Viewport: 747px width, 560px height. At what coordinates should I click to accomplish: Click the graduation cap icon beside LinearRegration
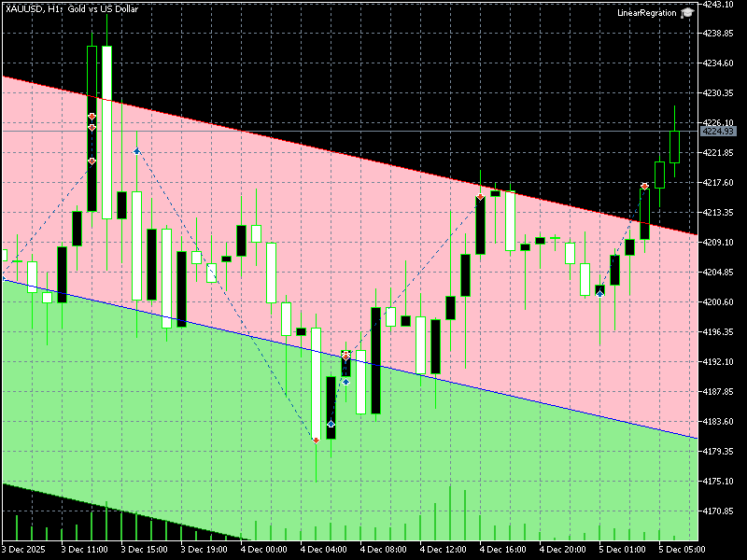pos(687,13)
